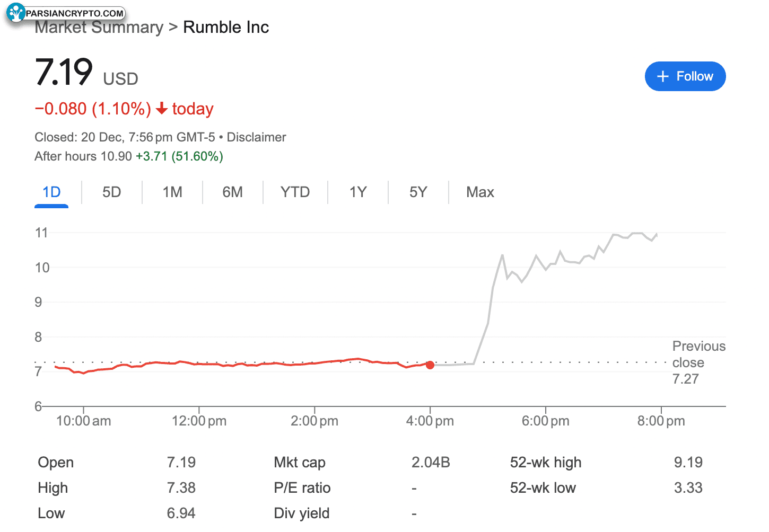This screenshot has width=769, height=532.
Task: Click the Mkt cap 2.04B value
Action: tap(431, 463)
